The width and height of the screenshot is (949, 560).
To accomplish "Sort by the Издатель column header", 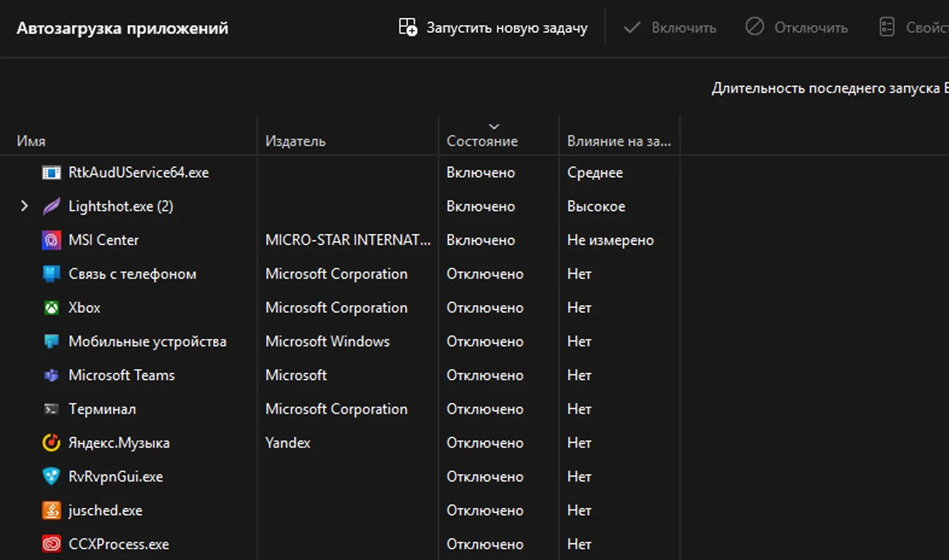I will coord(295,141).
